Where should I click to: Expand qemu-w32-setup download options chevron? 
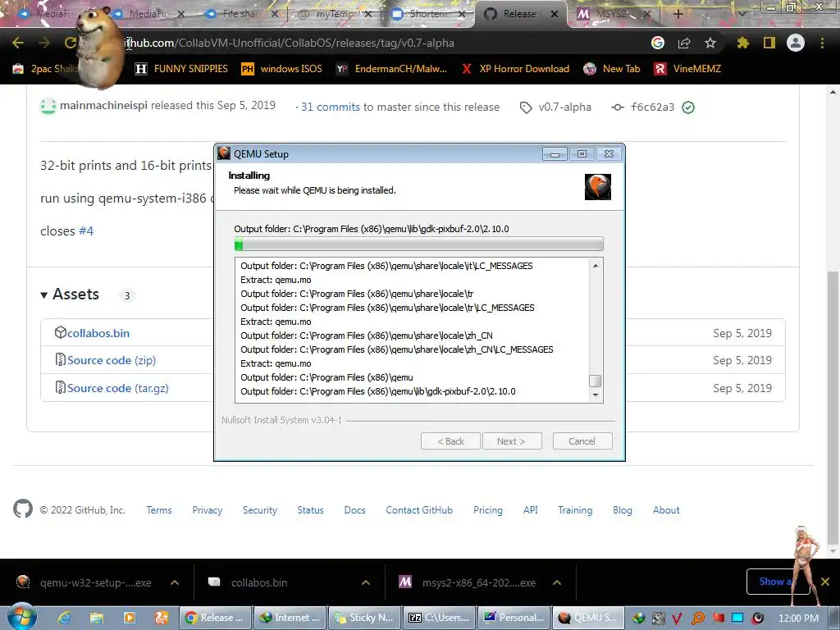(175, 582)
